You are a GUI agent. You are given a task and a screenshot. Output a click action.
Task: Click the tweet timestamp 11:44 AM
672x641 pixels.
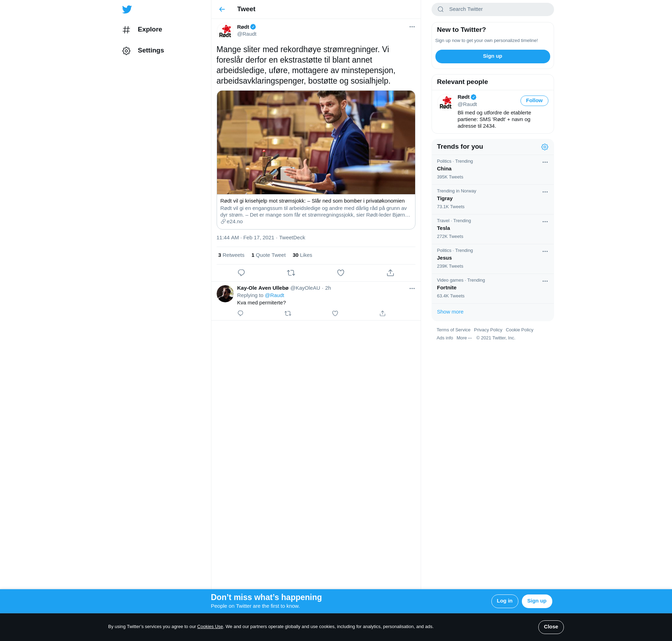(x=245, y=238)
